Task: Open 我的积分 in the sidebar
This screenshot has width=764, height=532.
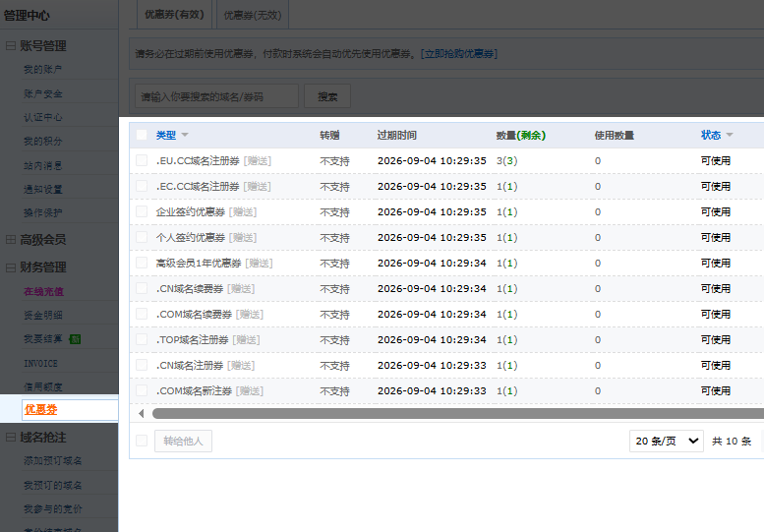Action: point(43,142)
